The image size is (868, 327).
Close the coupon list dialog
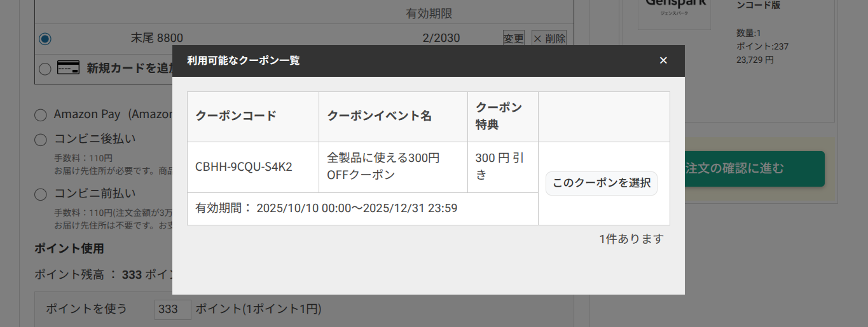[x=663, y=60]
